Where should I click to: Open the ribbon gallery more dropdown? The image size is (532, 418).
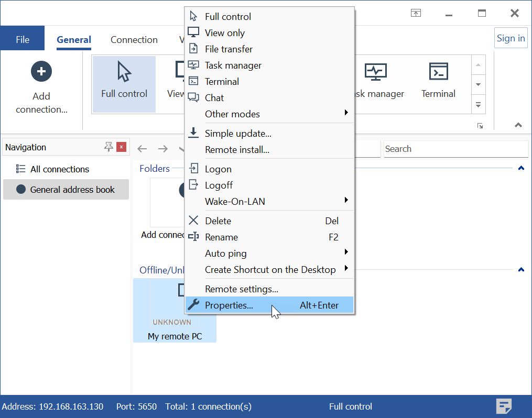coord(477,105)
